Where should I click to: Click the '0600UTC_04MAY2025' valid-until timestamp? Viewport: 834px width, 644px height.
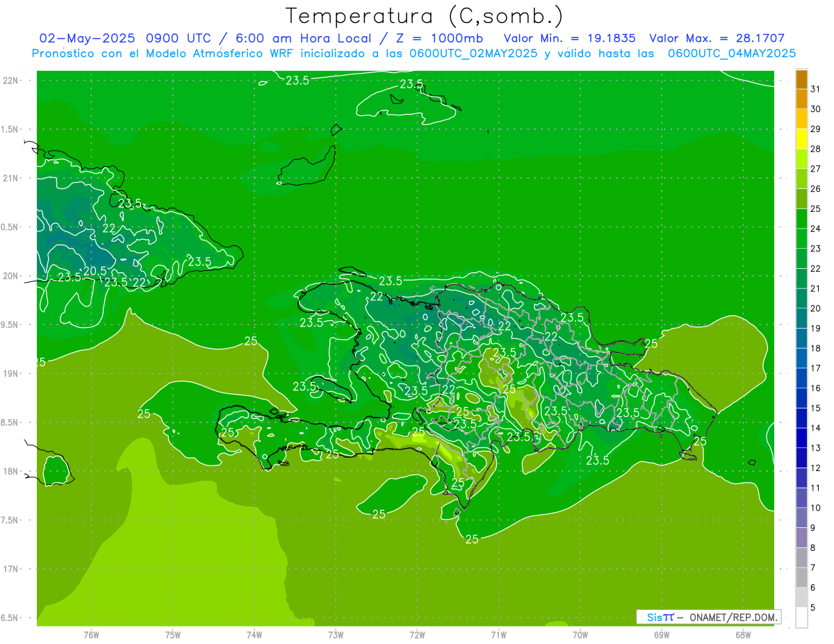click(732, 53)
